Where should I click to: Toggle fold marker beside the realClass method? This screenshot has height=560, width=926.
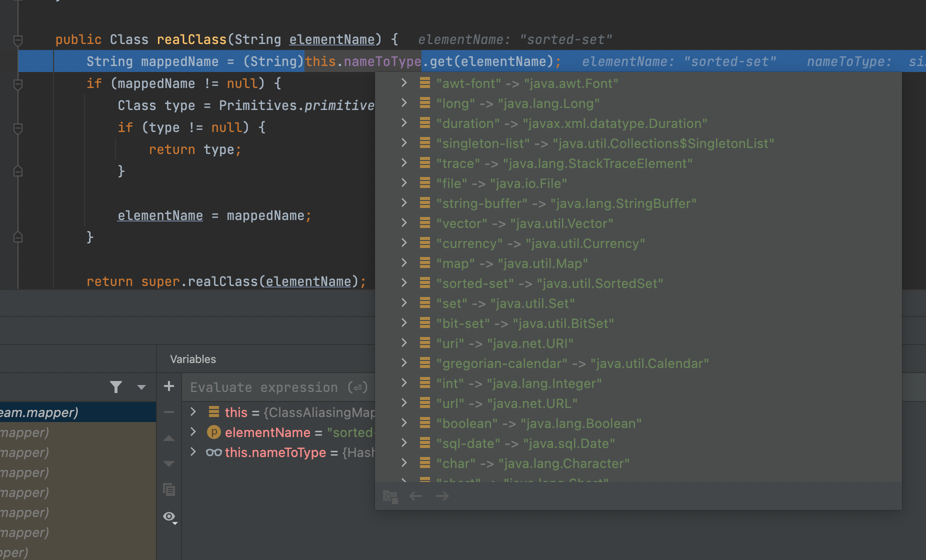18,40
